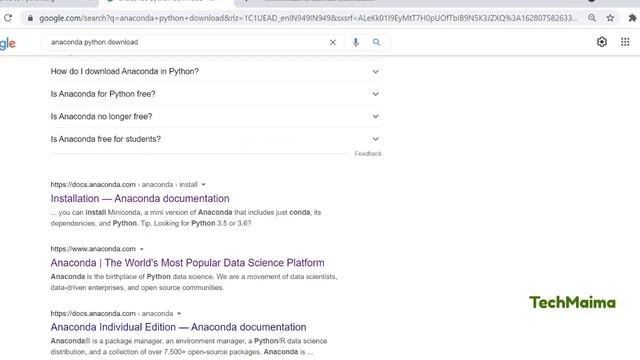This screenshot has width=640, height=360.
Task: Click the snippet "Anaconda is the birthplace of Python"
Action: [194, 282]
